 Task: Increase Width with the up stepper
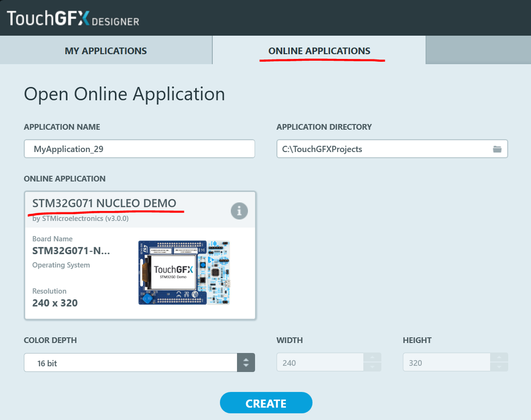tap(372, 358)
